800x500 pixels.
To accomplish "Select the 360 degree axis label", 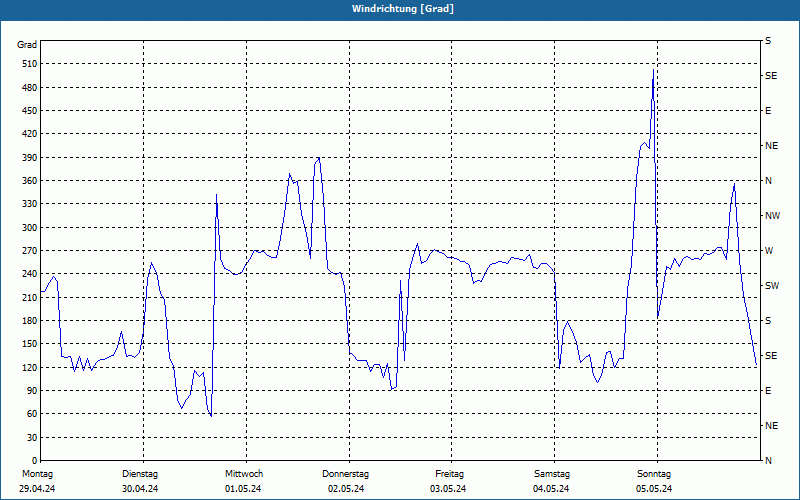I will click(x=30, y=181).
